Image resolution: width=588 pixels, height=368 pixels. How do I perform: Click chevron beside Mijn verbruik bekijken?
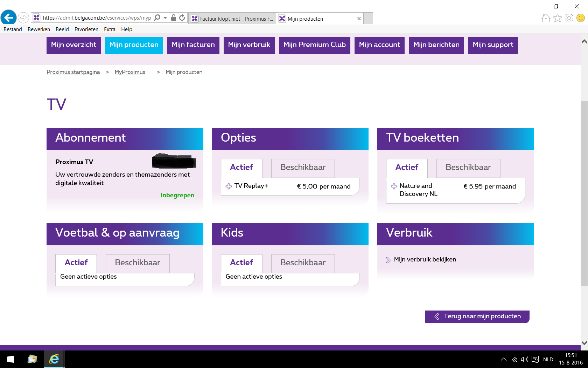388,260
